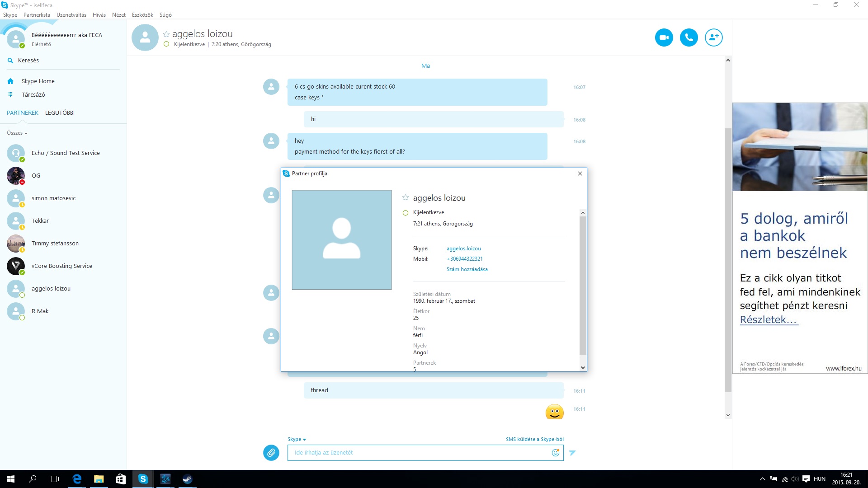Start a voice call with aggelos loizou

[689, 38]
